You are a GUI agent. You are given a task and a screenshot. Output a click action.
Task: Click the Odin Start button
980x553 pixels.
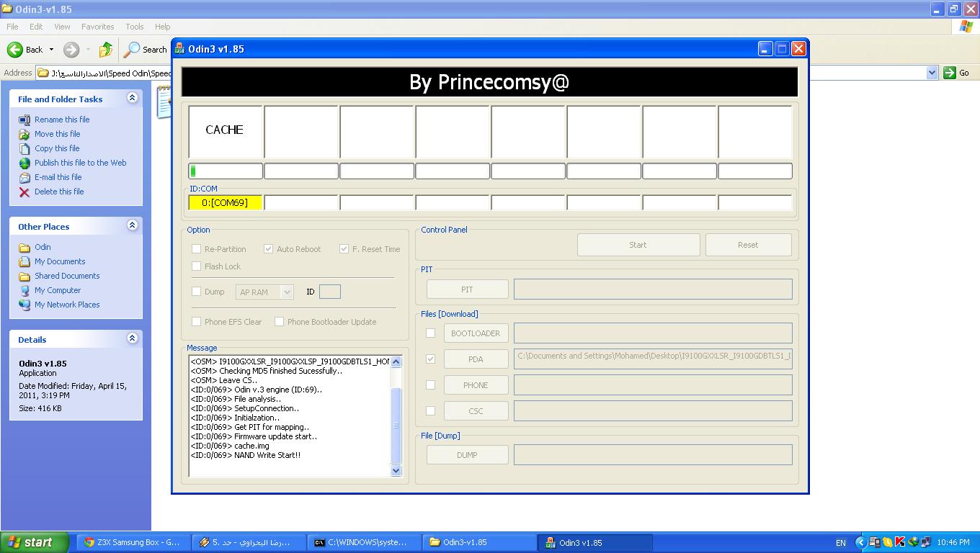pyautogui.click(x=638, y=245)
